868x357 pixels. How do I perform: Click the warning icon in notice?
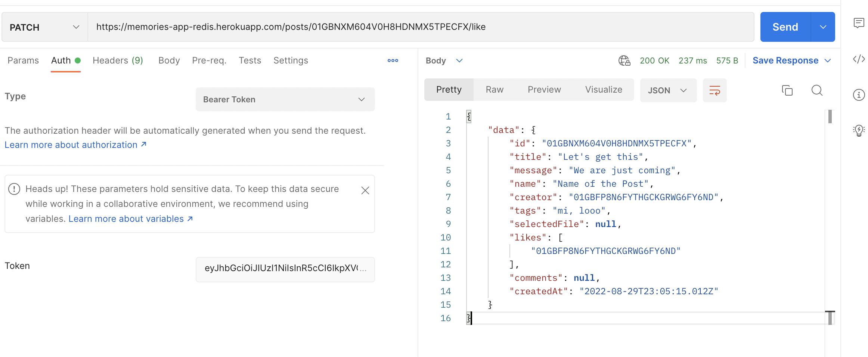(14, 189)
